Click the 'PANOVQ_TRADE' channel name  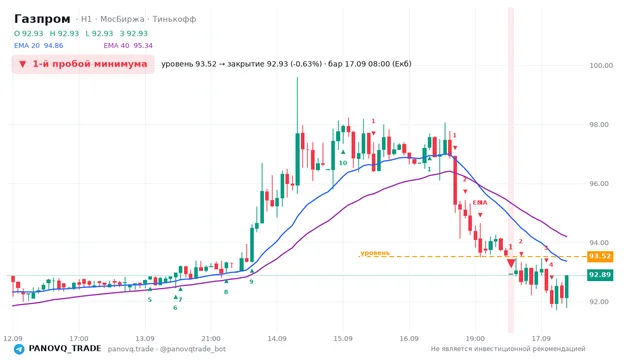click(65, 349)
